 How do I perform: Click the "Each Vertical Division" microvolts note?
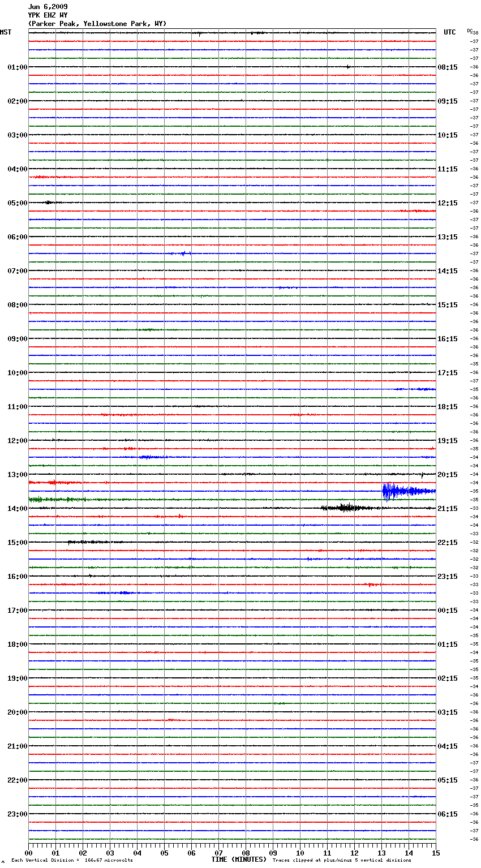pos(72,860)
